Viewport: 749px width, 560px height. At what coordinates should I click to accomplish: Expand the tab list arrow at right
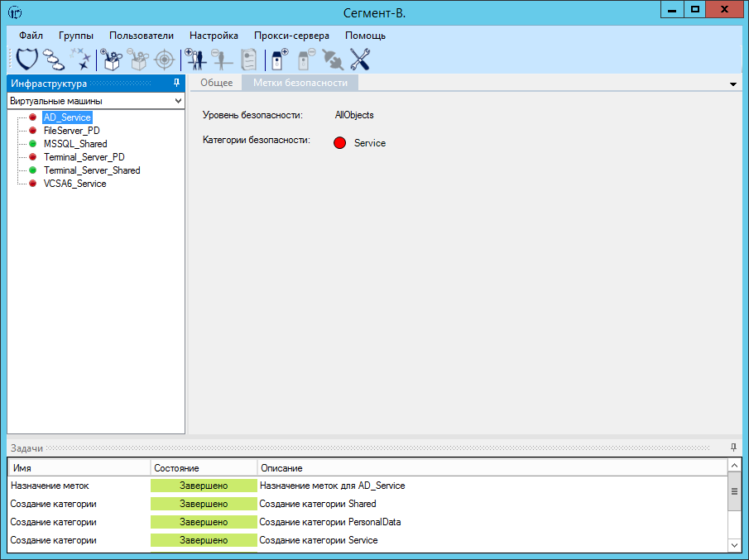pos(733,84)
